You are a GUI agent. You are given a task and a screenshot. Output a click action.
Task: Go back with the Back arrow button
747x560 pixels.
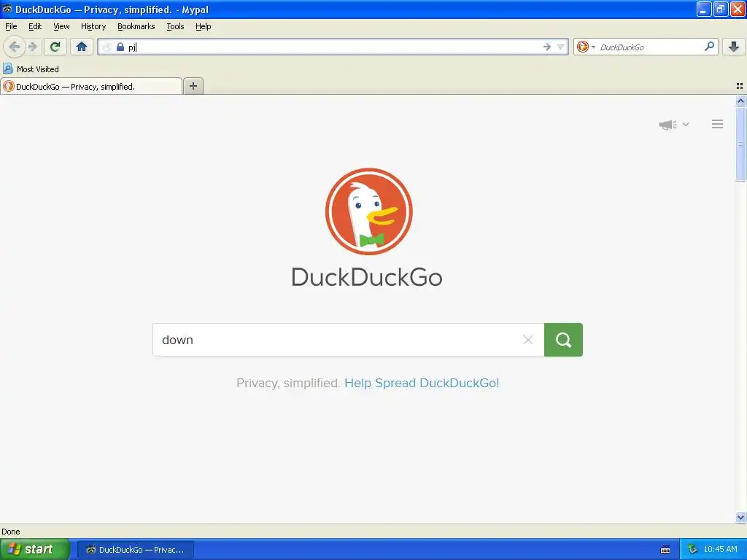coord(15,47)
